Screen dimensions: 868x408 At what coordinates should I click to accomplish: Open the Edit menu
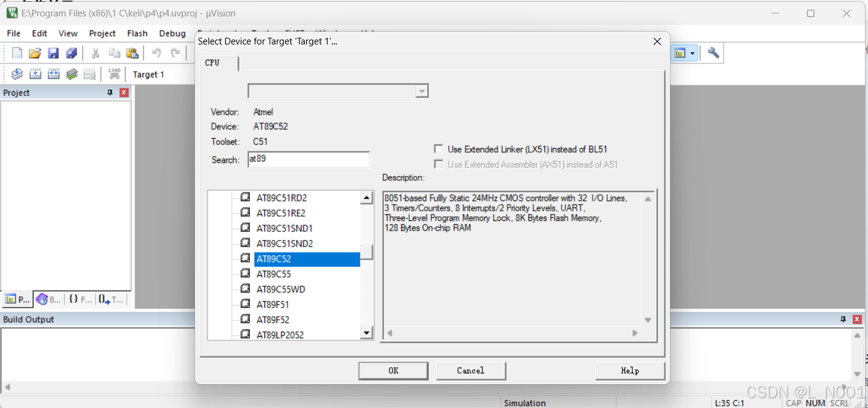click(x=40, y=33)
